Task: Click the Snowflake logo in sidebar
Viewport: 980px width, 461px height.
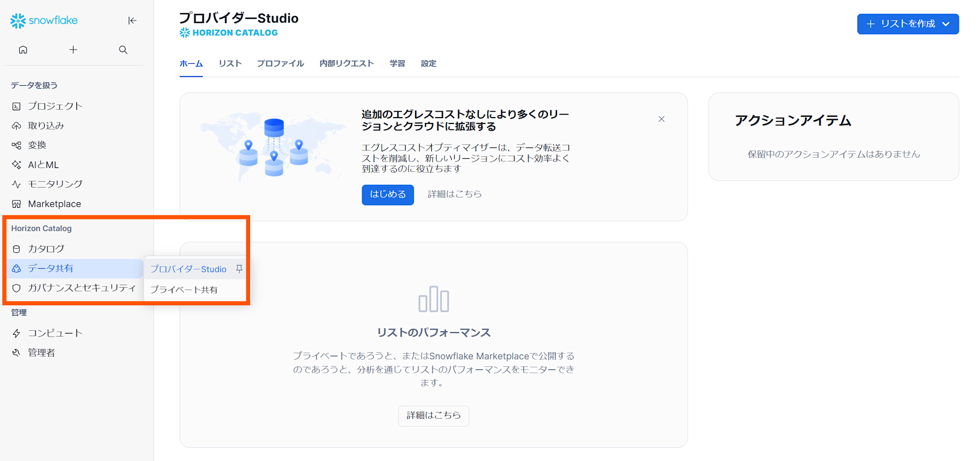Action: [x=44, y=21]
